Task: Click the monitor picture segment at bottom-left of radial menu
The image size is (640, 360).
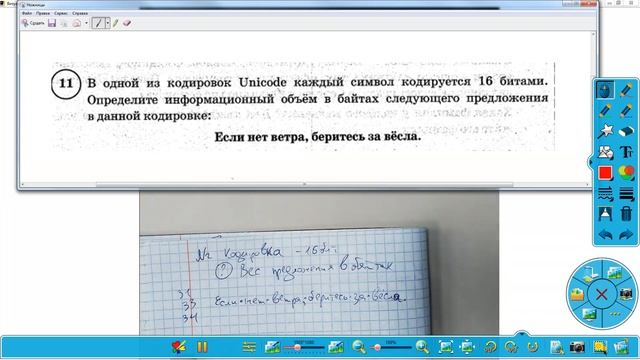Action: tap(589, 314)
